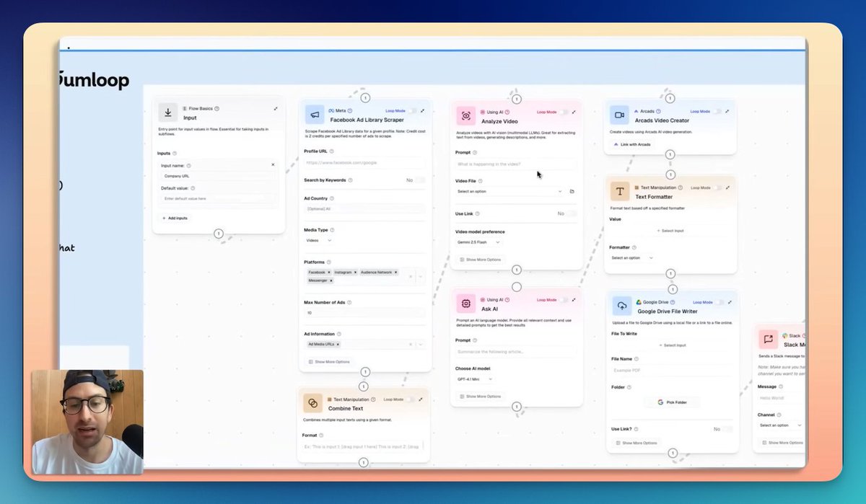Viewport: 866px width, 504px height.
Task: Expand the Analyze Video node via corner arrows
Action: (x=574, y=112)
